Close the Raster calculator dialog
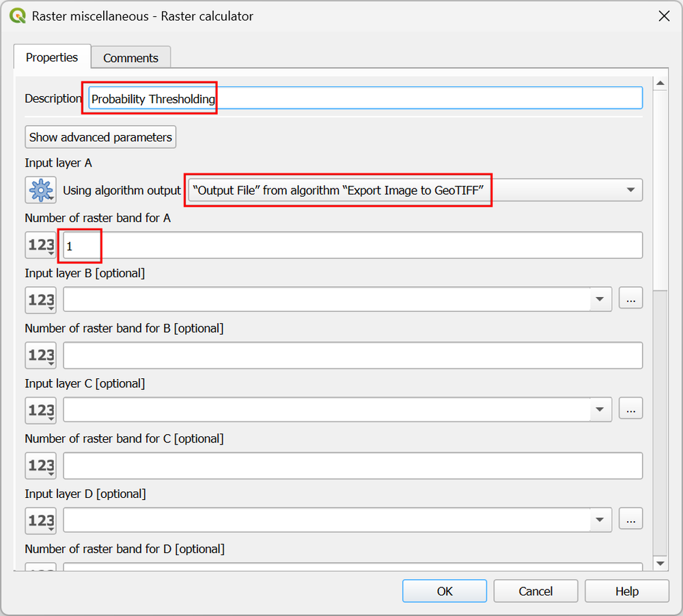 pyautogui.click(x=664, y=16)
